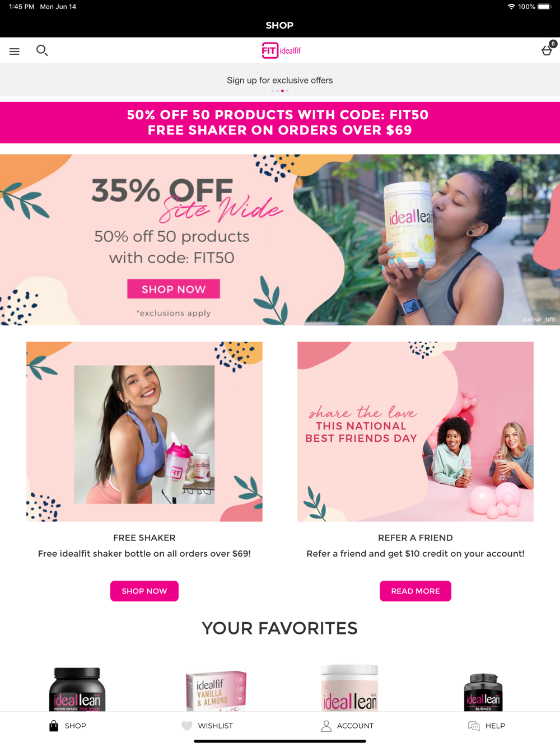Open the Wishlist heart tab

point(207,726)
